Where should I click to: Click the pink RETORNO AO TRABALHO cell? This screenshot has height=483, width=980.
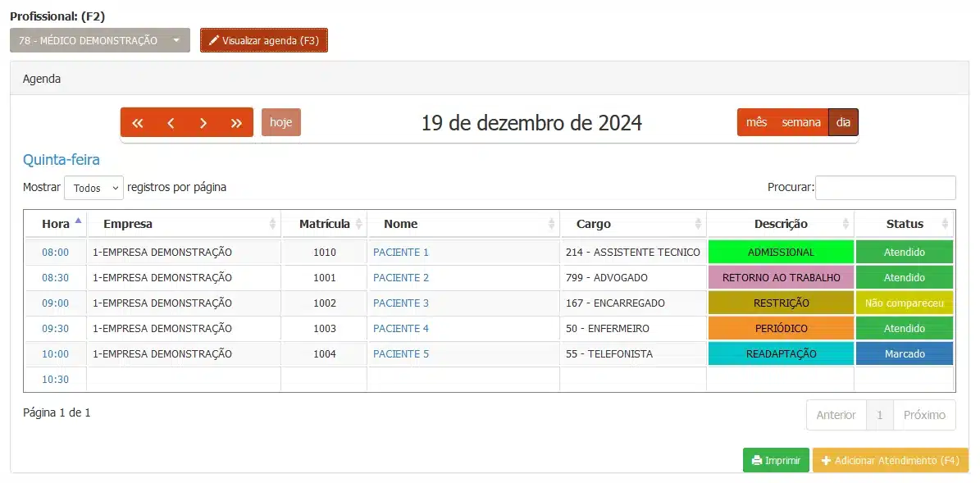781,277
